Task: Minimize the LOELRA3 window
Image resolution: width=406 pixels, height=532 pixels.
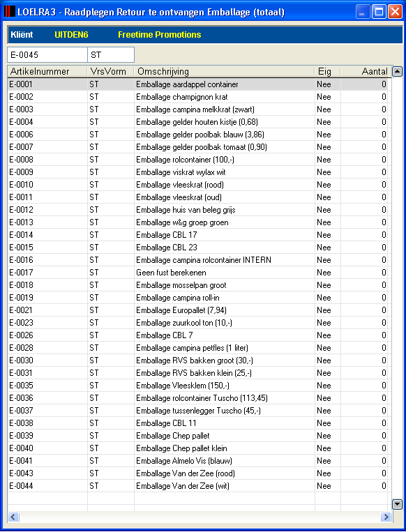Action: (x=363, y=13)
